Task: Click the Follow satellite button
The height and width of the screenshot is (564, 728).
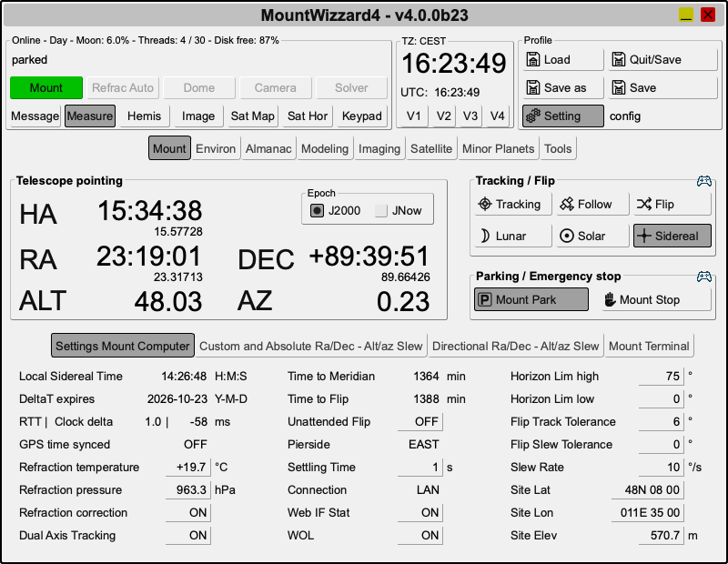Action: click(x=592, y=205)
